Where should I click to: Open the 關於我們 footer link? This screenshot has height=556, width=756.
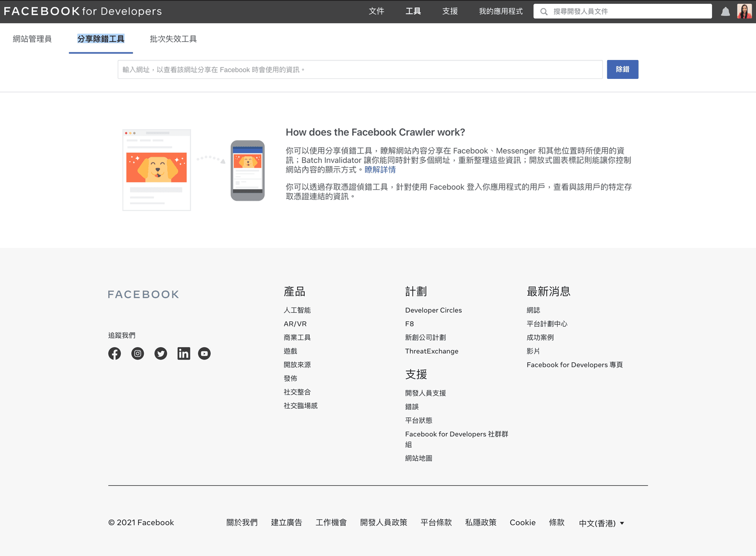(x=242, y=522)
